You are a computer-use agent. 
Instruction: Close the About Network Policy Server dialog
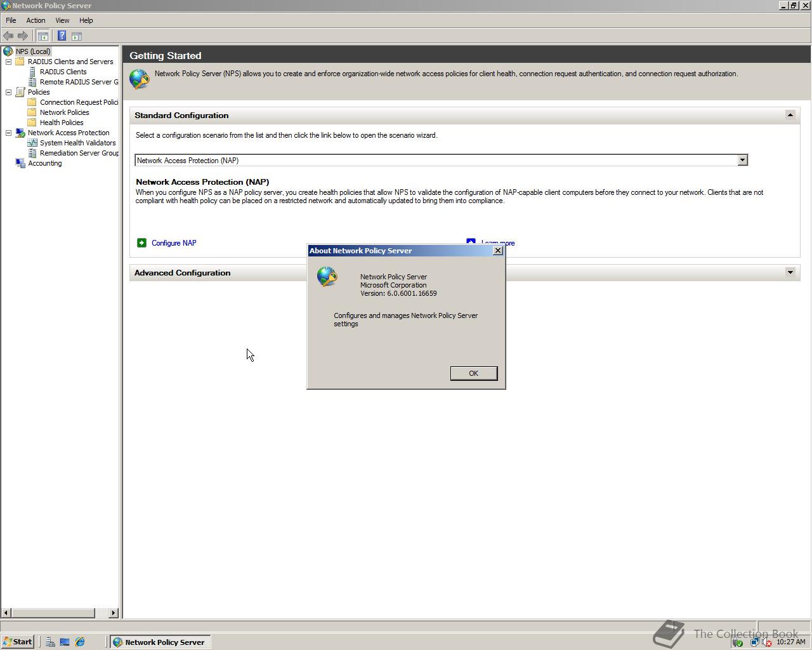(498, 251)
